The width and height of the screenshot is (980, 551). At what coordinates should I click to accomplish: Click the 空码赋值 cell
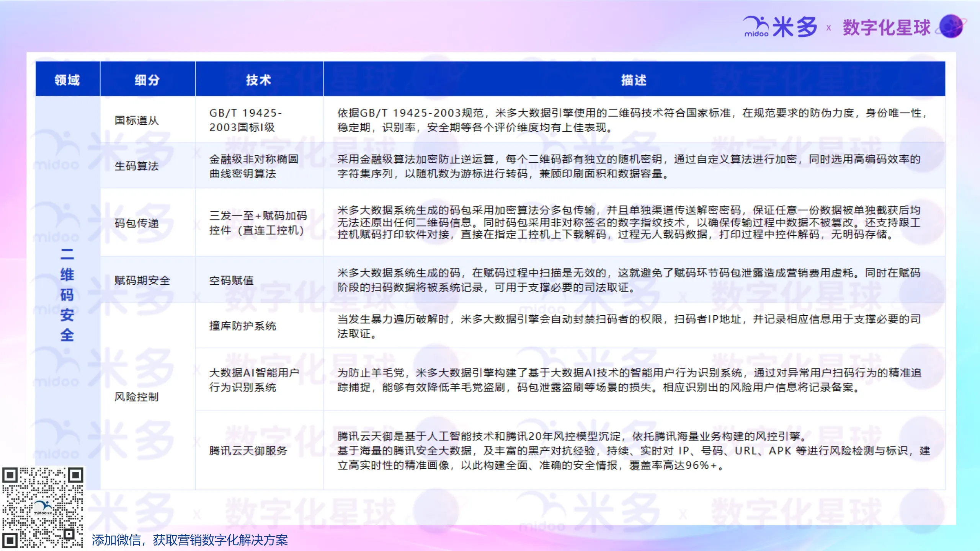tap(259, 280)
